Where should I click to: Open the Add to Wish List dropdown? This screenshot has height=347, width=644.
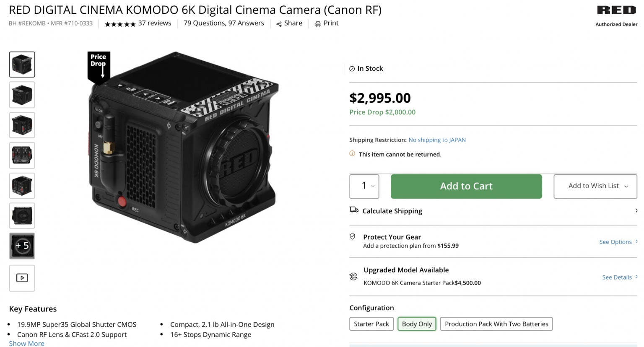tap(595, 186)
